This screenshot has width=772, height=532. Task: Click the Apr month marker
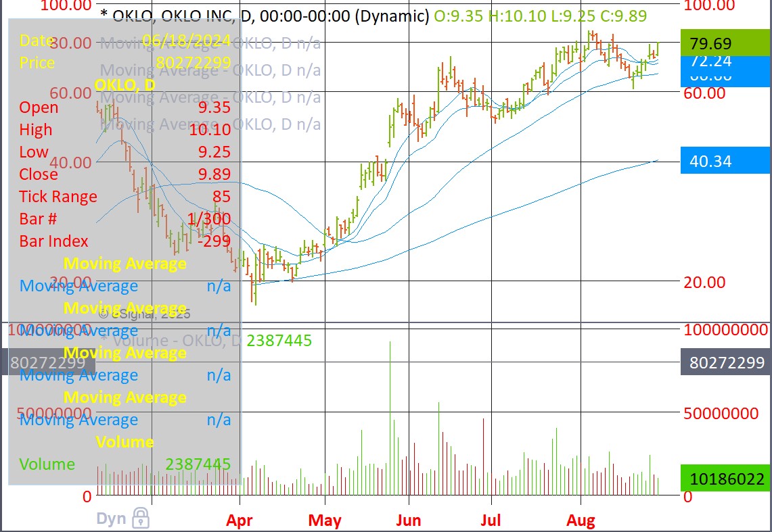click(x=240, y=521)
